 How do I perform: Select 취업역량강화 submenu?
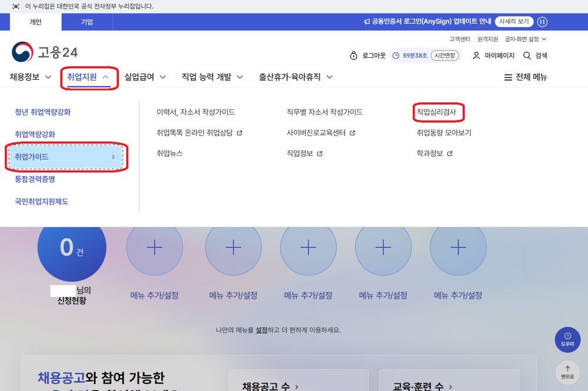35,134
